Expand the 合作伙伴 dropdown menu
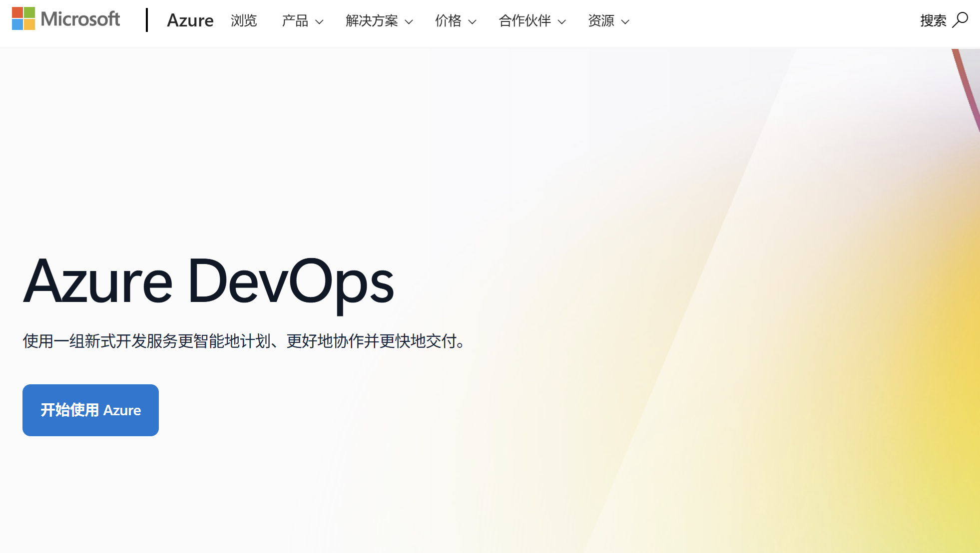Screen dimensions: 980x553 [x=532, y=20]
